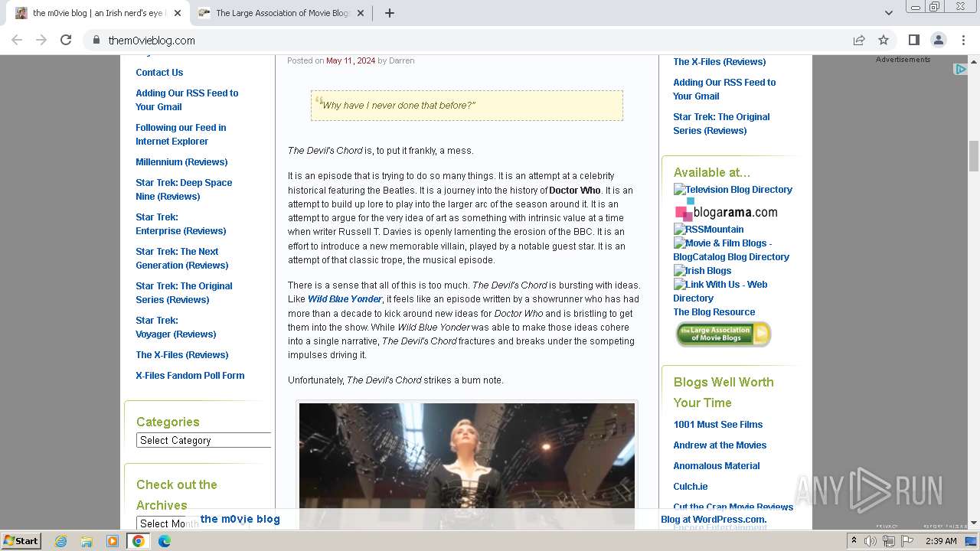Open Andrew at the Movies blog link
The width and height of the screenshot is (980, 551).
point(720,445)
